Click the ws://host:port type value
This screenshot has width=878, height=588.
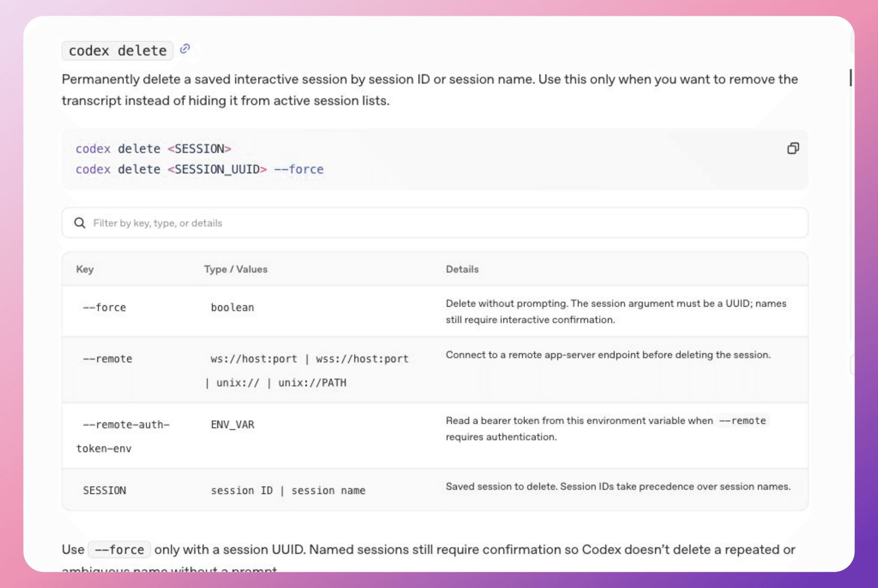coord(254,359)
